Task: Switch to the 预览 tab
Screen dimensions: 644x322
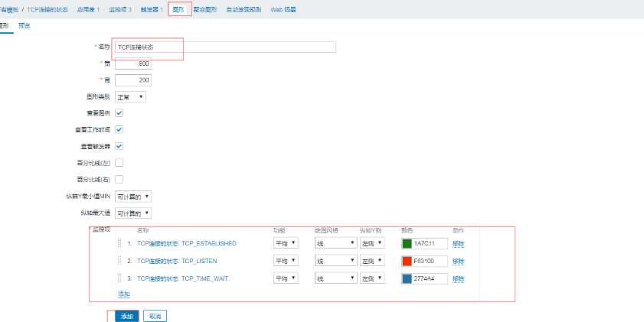Action: pos(25,26)
